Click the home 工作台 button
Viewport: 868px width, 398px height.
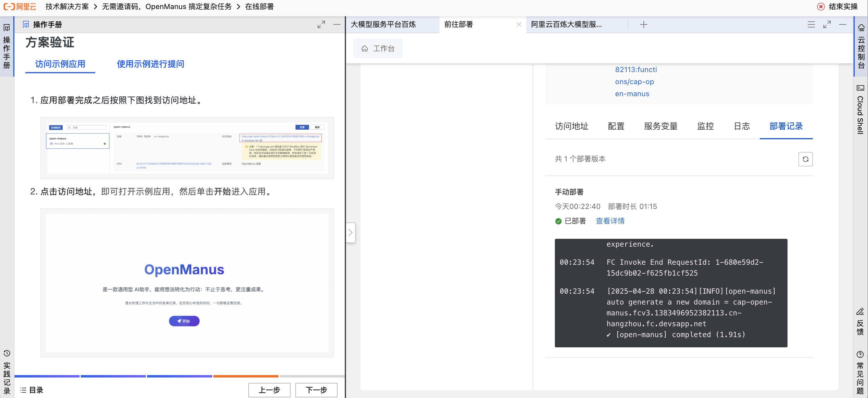tap(377, 48)
